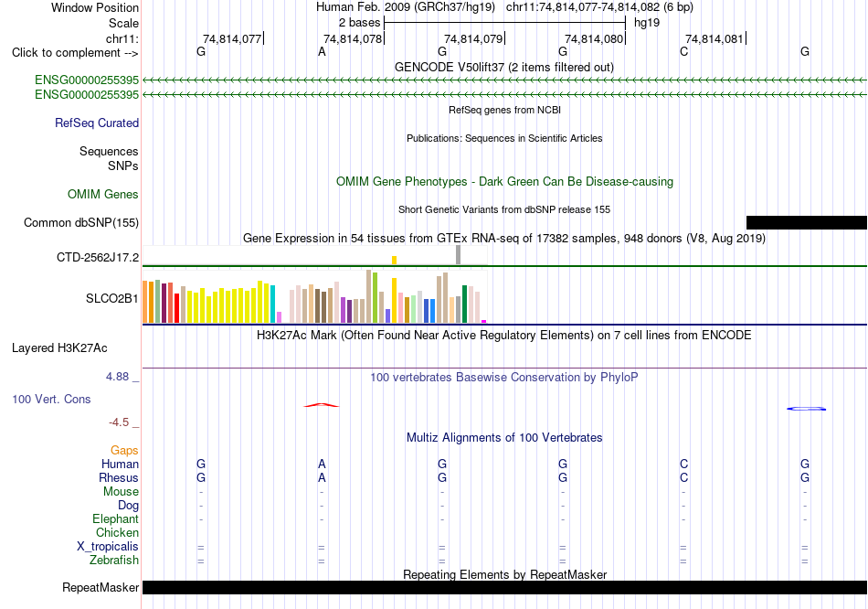Click 'Repeating Elements by RepeatMasker' title
The image size is (868, 609).
tap(504, 574)
